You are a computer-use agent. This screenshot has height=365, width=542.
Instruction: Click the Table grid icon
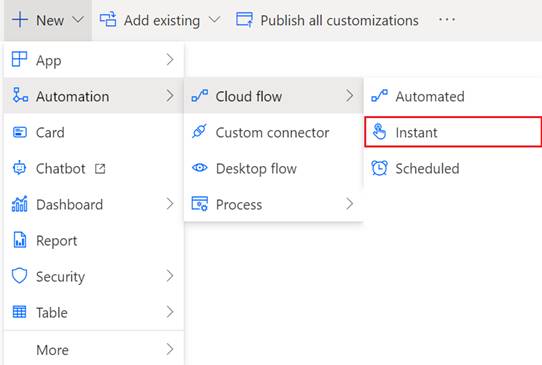(19, 312)
